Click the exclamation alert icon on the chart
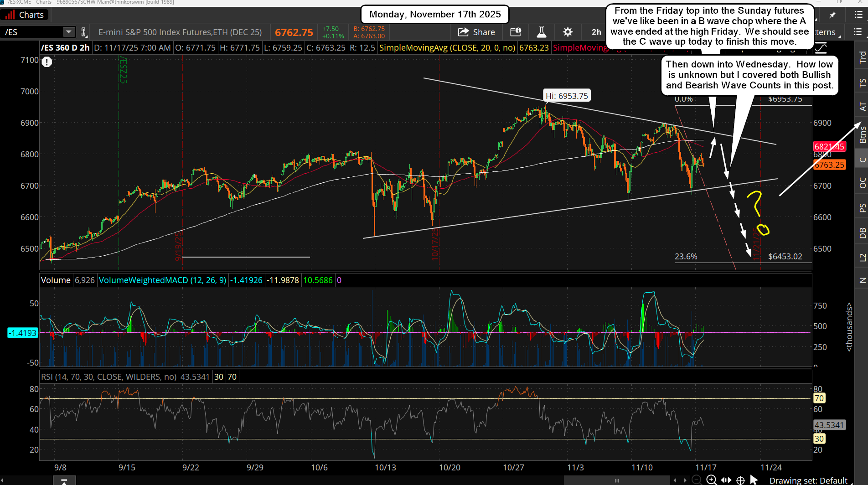This screenshot has height=485, width=868. click(x=46, y=62)
